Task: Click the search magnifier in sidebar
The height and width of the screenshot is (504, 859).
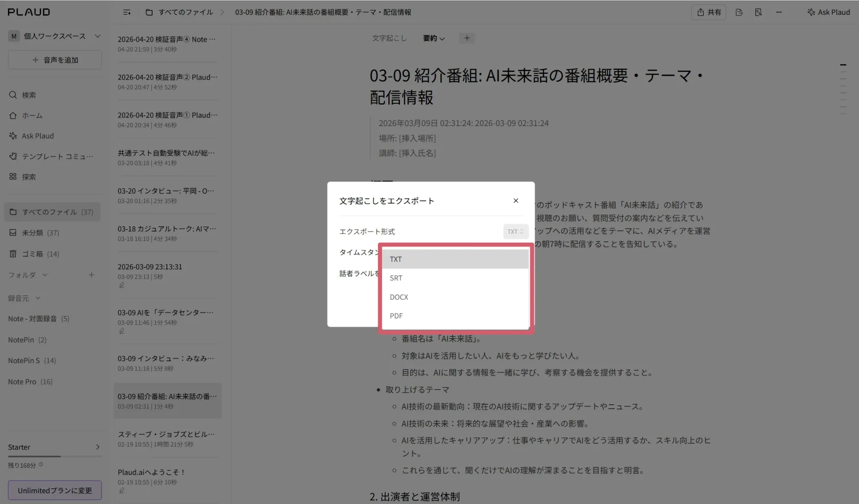Action: [13, 95]
